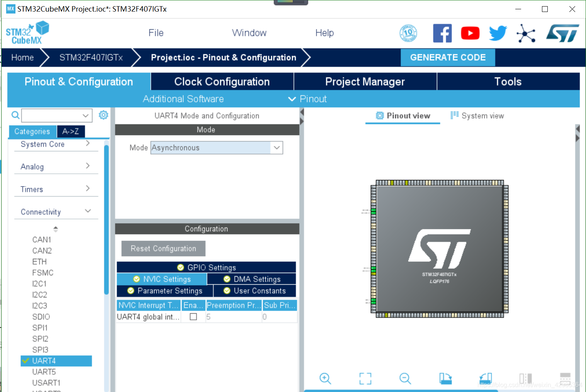Image resolution: width=586 pixels, height=392 pixels.
Task: Switch to A->Z sorting tab
Action: coord(71,131)
